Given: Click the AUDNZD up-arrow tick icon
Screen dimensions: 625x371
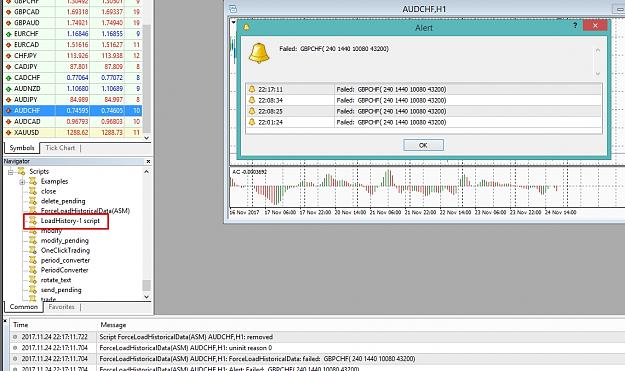Looking at the screenshot, I should [x=8, y=88].
